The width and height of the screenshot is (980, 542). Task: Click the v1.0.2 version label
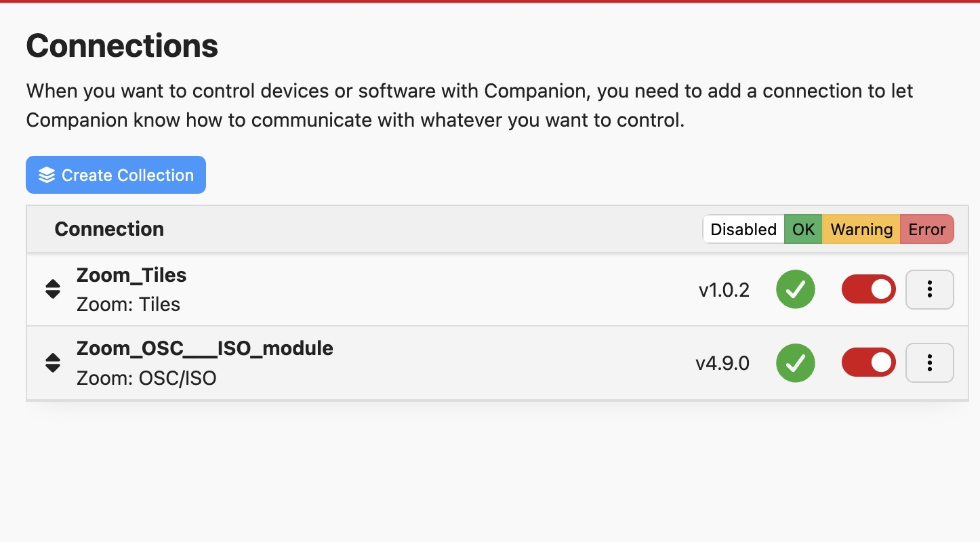pyautogui.click(x=724, y=290)
